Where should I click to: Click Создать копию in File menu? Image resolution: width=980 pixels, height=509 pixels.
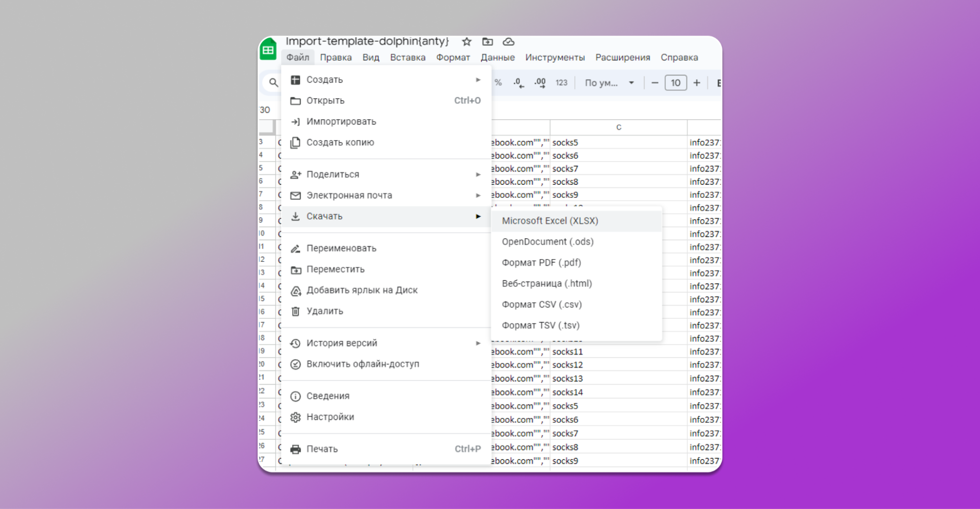point(340,143)
